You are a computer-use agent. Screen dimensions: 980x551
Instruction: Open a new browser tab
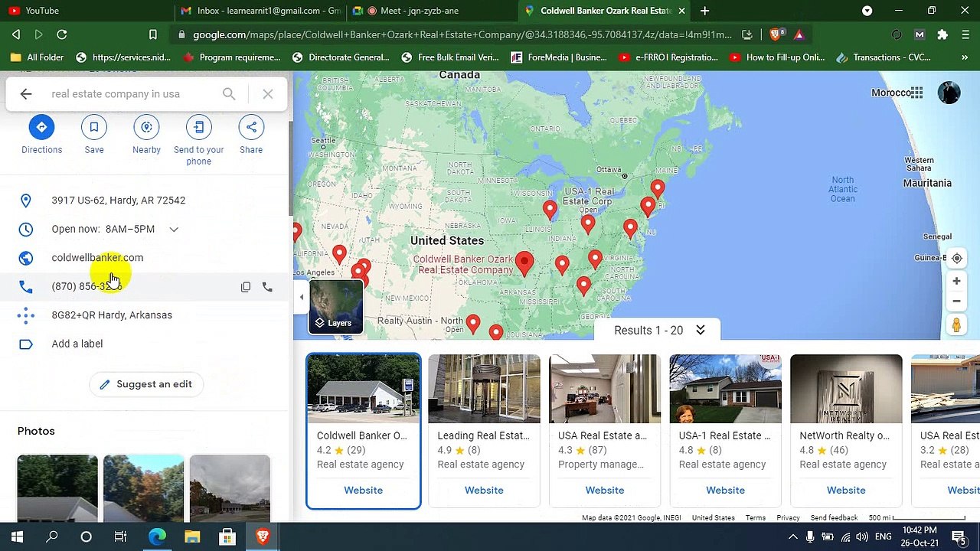pos(704,11)
